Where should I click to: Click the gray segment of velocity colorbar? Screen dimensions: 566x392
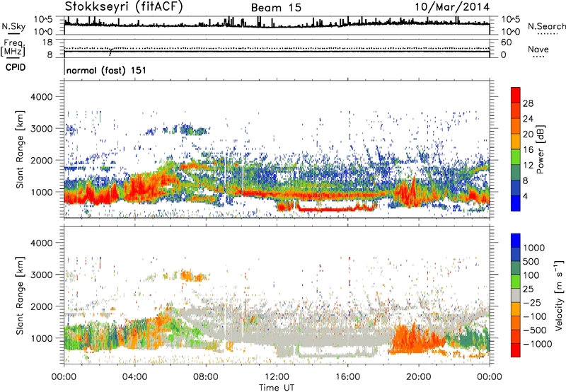(516, 295)
